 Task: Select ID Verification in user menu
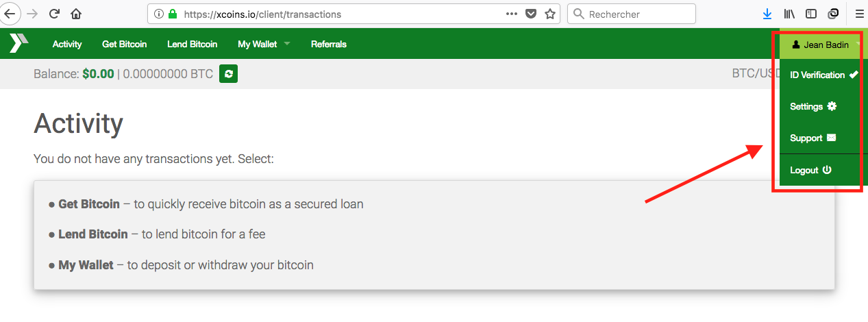(x=823, y=75)
